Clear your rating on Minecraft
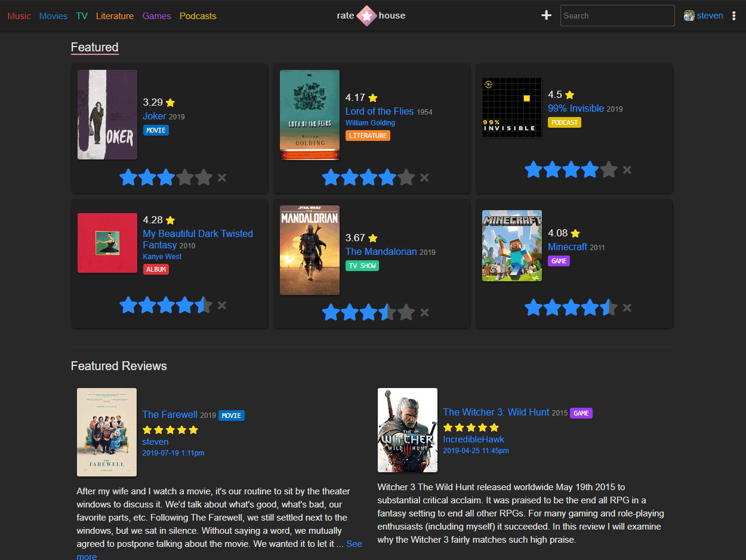This screenshot has width=746, height=560. click(627, 307)
